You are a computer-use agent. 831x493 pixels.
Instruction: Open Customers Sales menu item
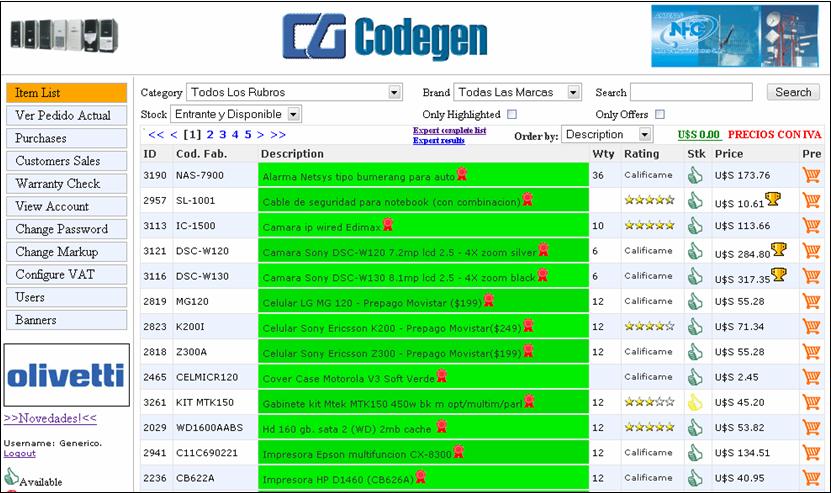[67, 161]
